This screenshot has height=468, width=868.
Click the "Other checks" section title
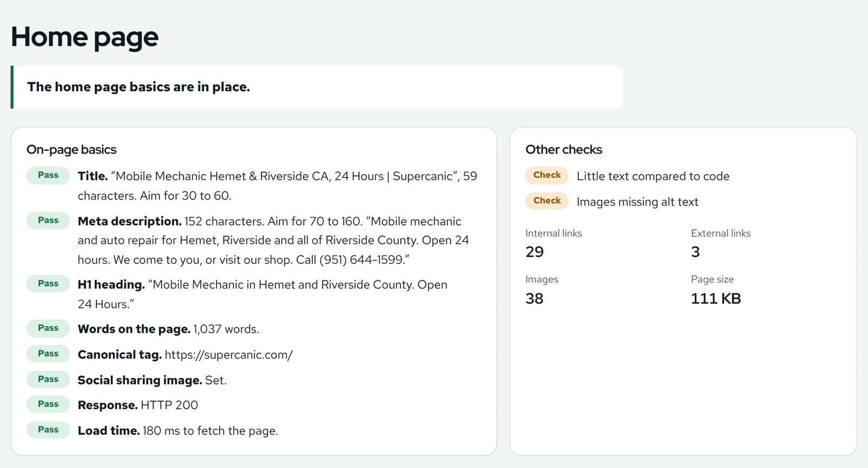pos(564,150)
